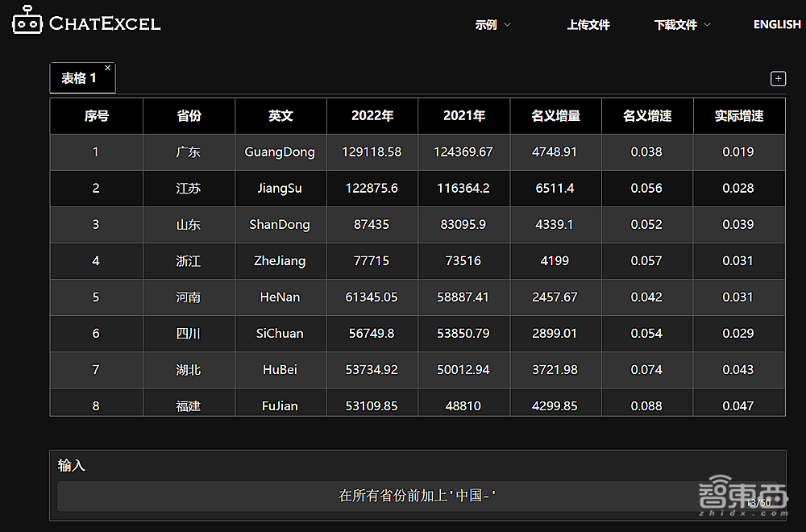Select the 英文 column header
Screen dimensions: 806x532
pos(280,115)
